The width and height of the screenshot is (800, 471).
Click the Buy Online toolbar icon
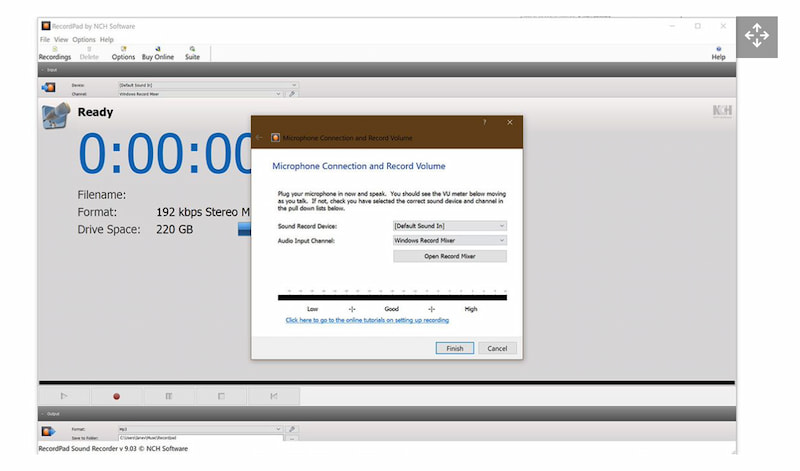(x=157, y=52)
